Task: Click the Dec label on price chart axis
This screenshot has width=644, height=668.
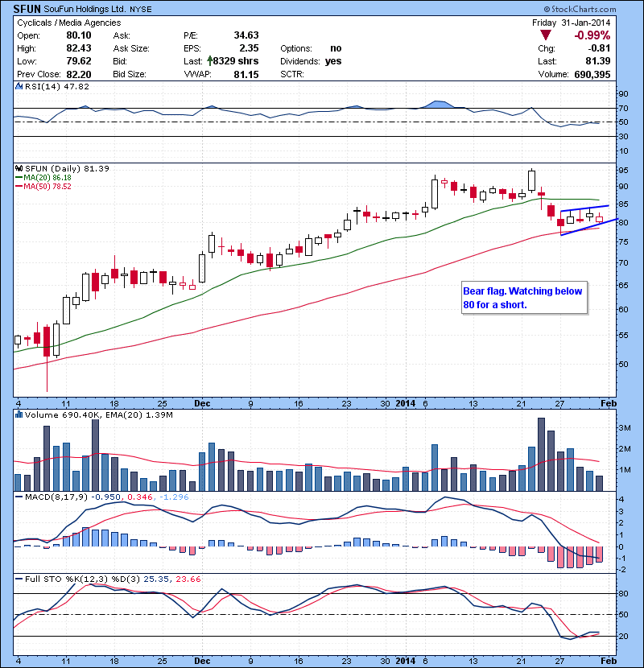Action: [x=202, y=403]
